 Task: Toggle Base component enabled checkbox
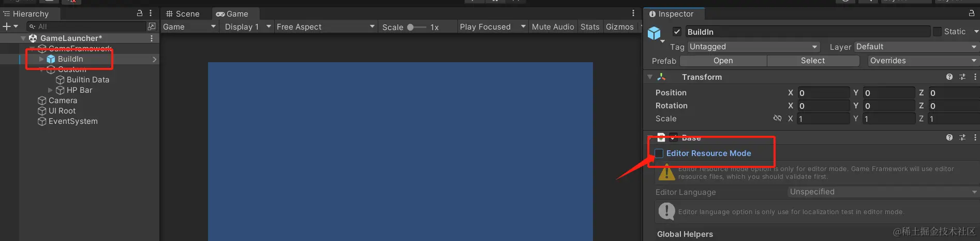pyautogui.click(x=673, y=138)
